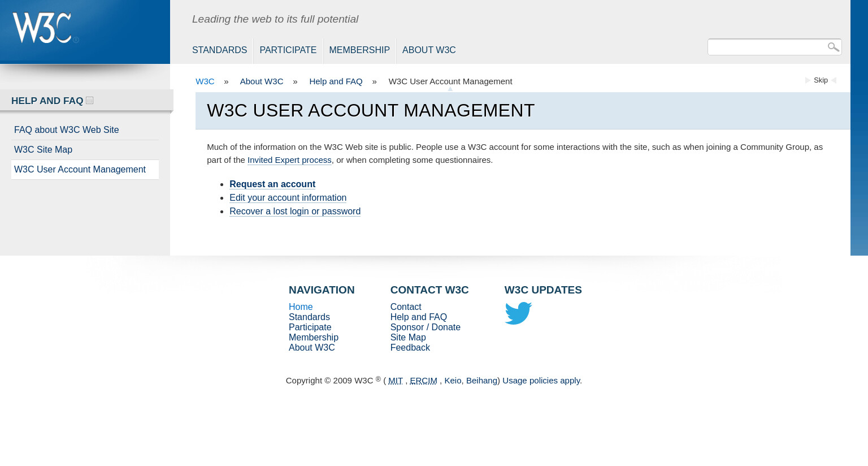Click the Navigation footer heading
This screenshot has width=868, height=466.
coord(322,290)
